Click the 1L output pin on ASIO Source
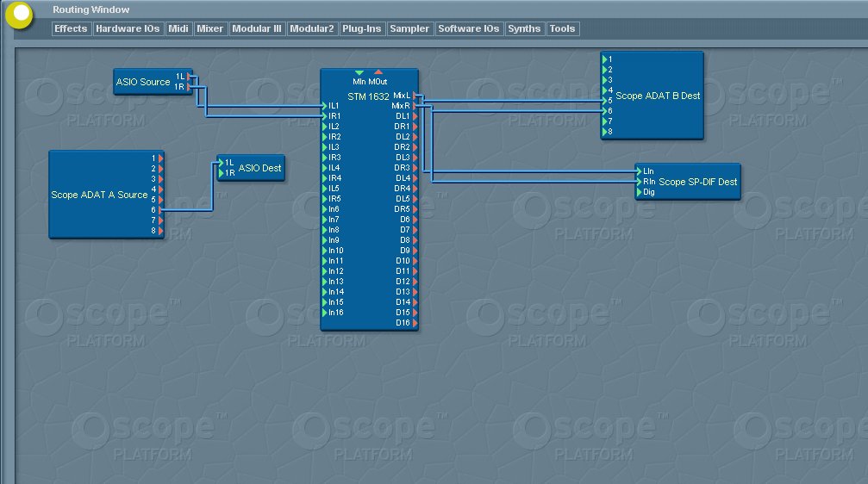 pyautogui.click(x=190, y=77)
